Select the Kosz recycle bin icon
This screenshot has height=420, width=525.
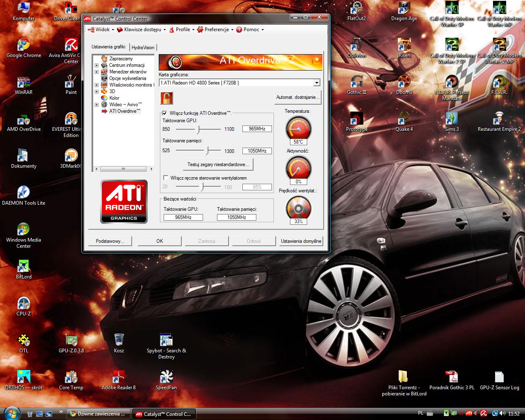point(119,343)
